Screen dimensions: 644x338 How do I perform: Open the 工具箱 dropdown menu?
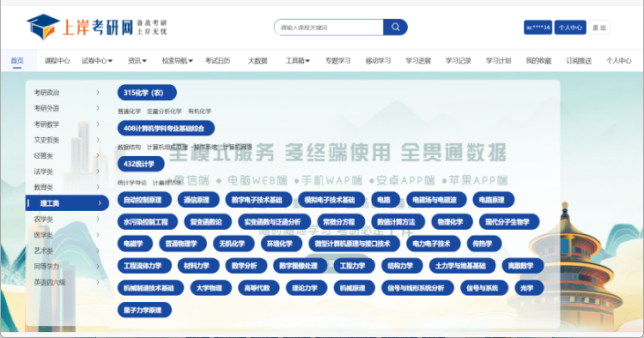[297, 61]
